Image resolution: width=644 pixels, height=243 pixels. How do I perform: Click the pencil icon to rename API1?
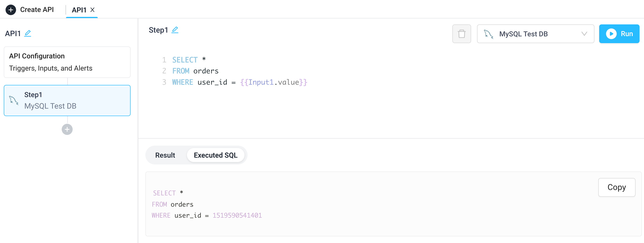click(x=28, y=33)
